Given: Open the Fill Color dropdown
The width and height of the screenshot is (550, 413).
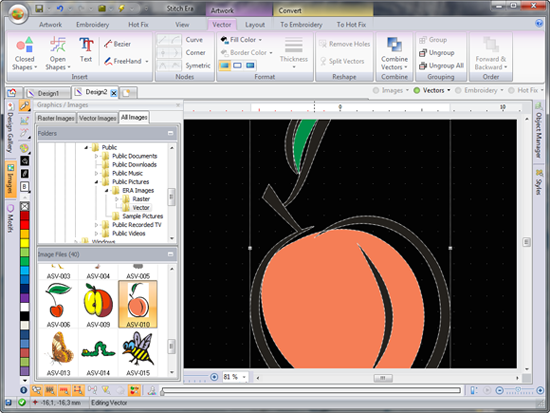Looking at the screenshot, I should point(241,40).
